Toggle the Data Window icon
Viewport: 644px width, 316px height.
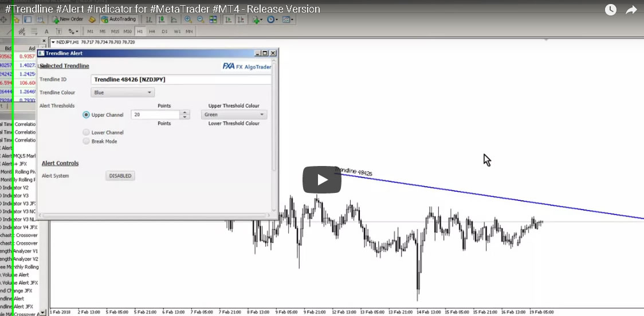click(28, 19)
